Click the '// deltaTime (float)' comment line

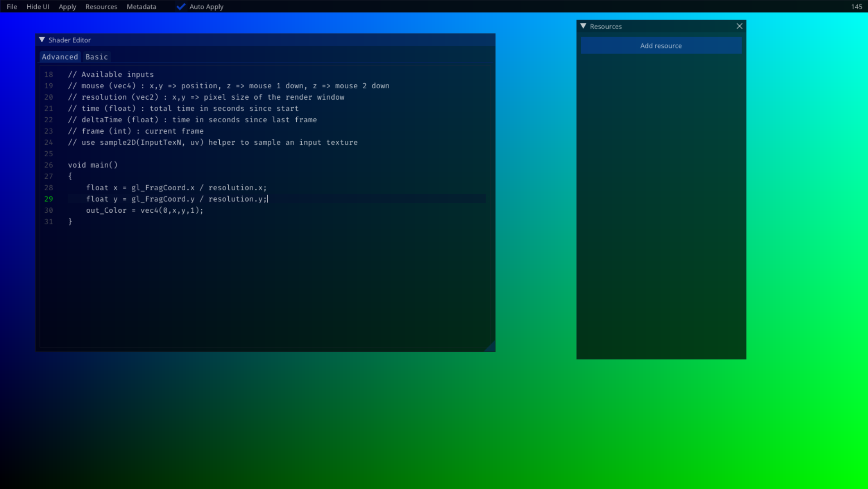pyautogui.click(x=193, y=120)
